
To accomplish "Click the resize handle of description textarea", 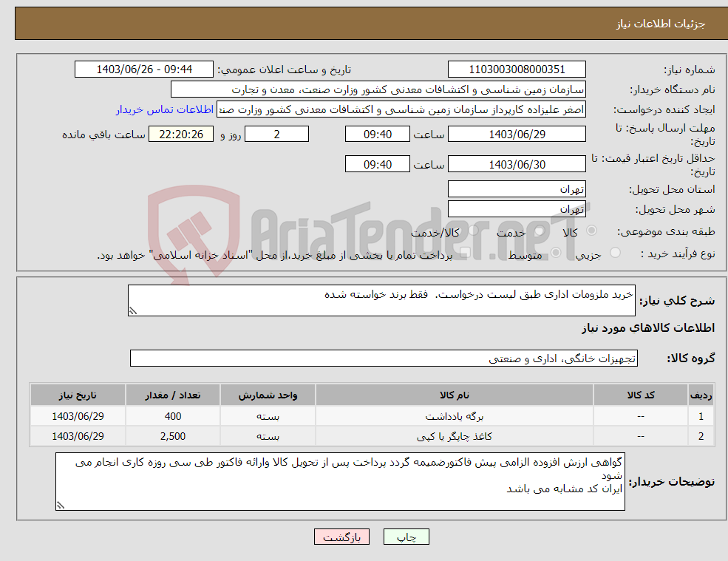I will pyautogui.click(x=133, y=312).
